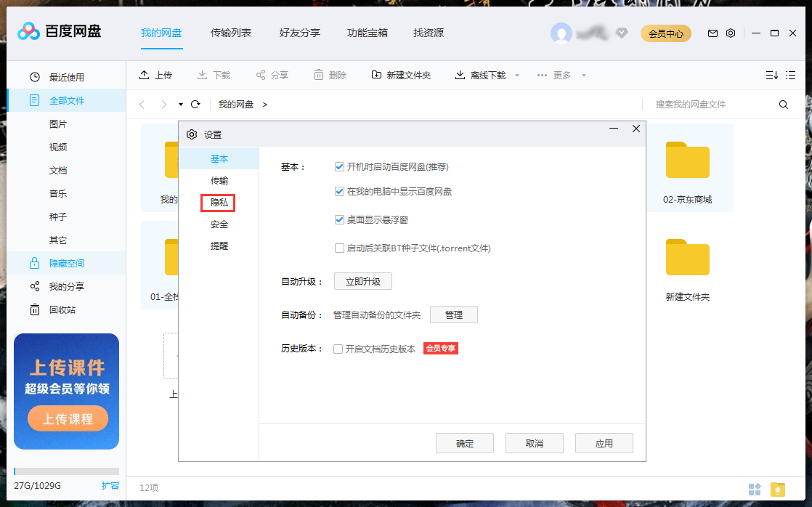Open the message notification envelope icon
The height and width of the screenshot is (507, 812).
(712, 33)
